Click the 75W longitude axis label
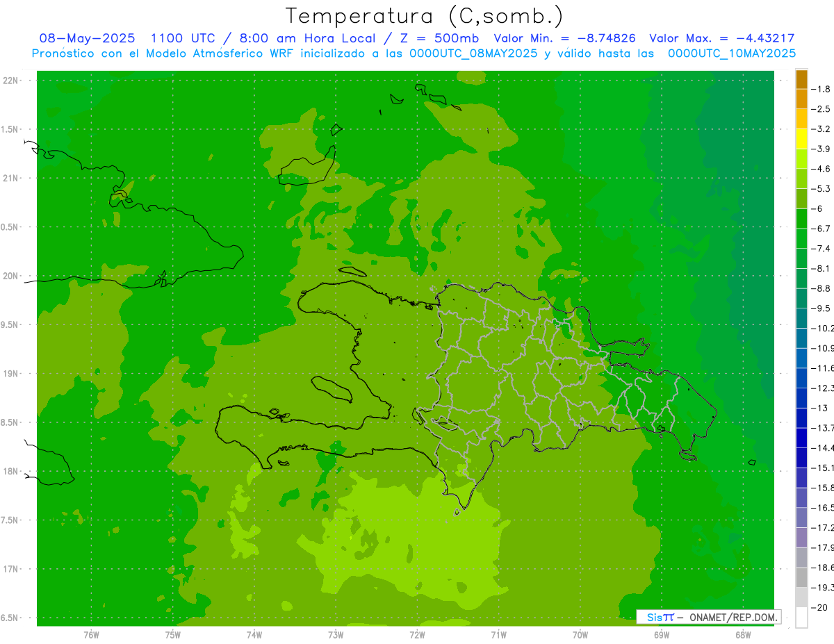The height and width of the screenshot is (644, 834). tap(172, 635)
